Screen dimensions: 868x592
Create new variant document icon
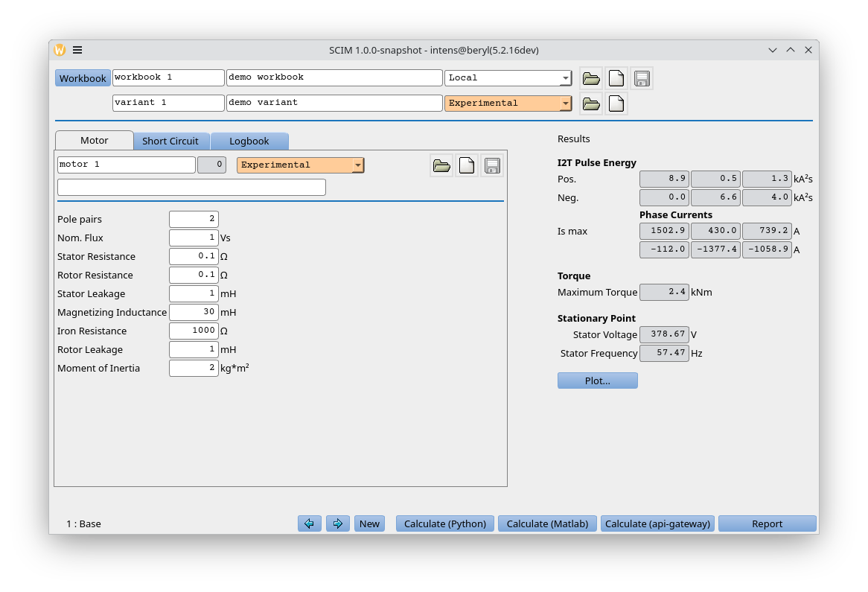coord(616,104)
